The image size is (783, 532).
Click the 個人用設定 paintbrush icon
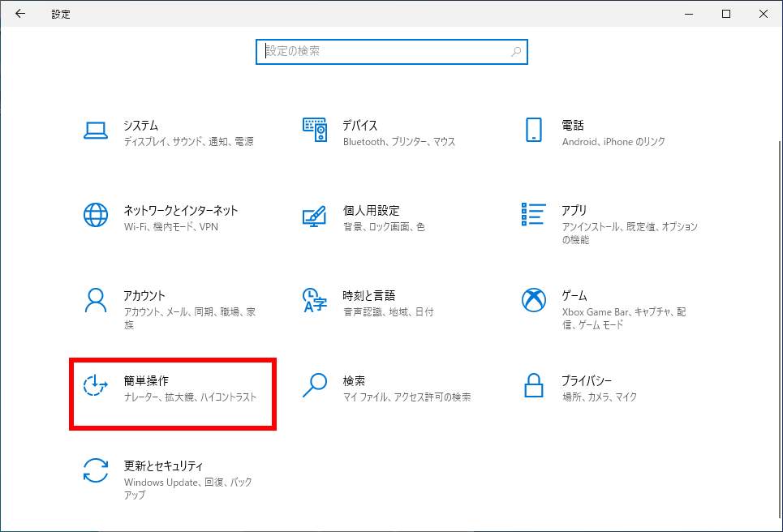315,216
